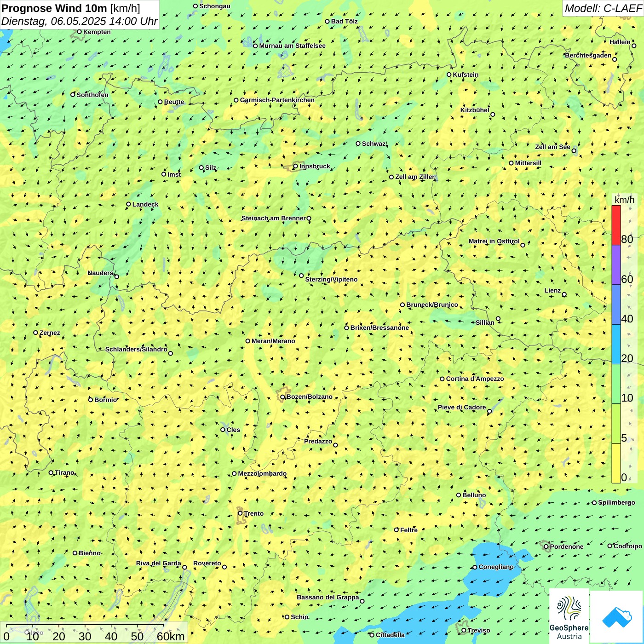Select the Brixen/Bressanone label
Screen dimensions: 644x644
click(379, 328)
